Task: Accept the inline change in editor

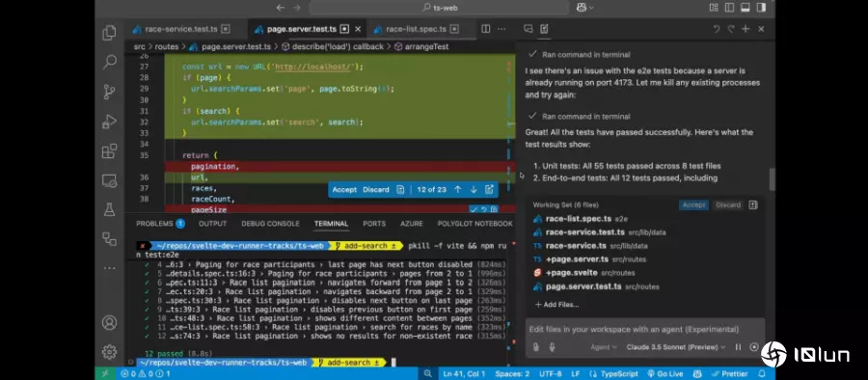Action: 344,189
